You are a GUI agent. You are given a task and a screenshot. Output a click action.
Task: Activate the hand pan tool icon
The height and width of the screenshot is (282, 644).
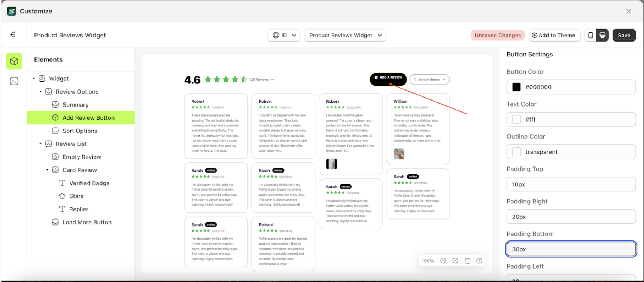(x=467, y=261)
